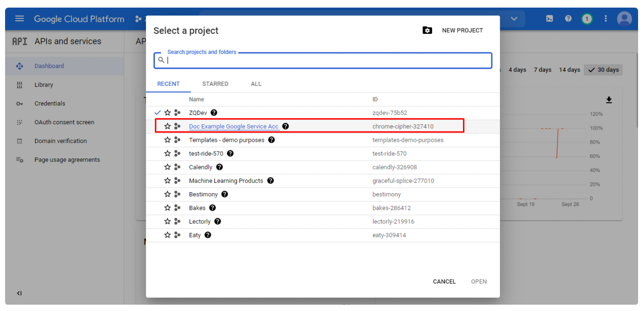Viewport: 644px width, 311px height.
Task: Click the help icon beside Eaty
Action: 208,235
